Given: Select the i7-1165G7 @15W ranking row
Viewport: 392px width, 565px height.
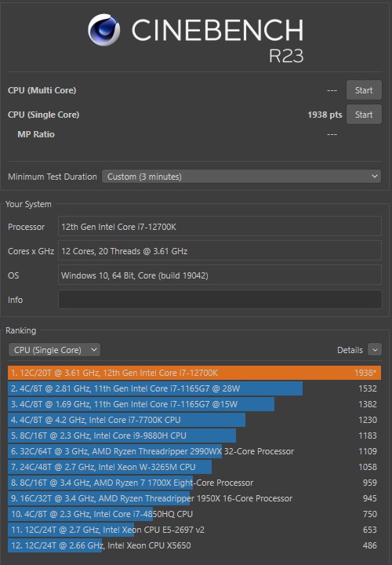Looking at the screenshot, I should click(194, 404).
